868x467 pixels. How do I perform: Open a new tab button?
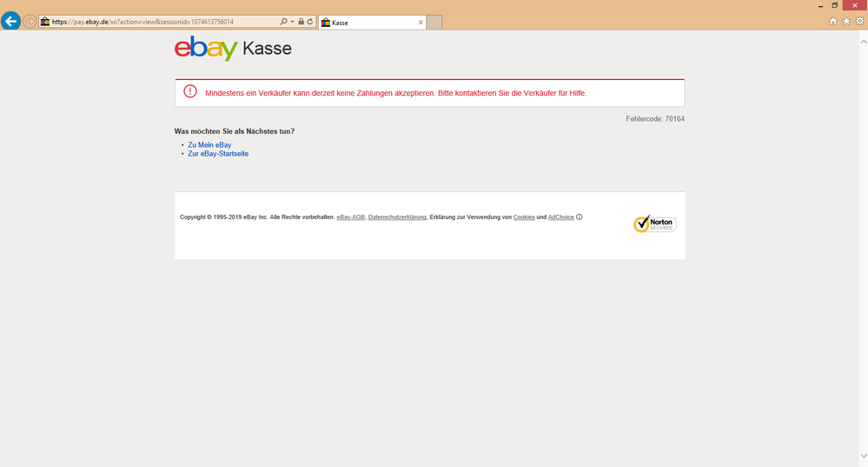coord(434,23)
